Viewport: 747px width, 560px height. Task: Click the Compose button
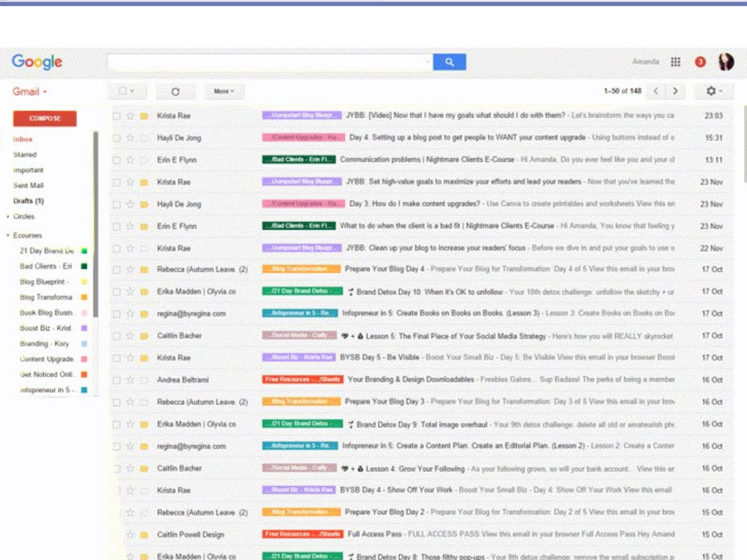tap(45, 119)
